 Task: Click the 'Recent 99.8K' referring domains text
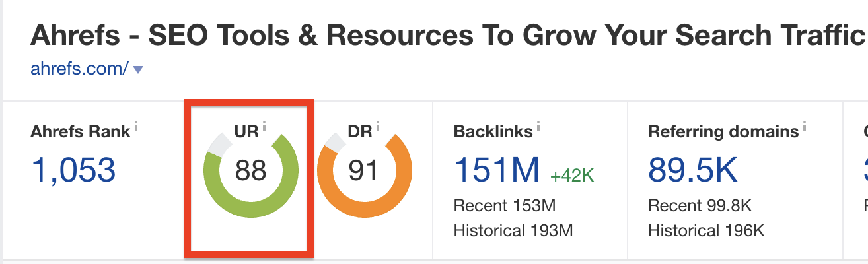(x=701, y=205)
